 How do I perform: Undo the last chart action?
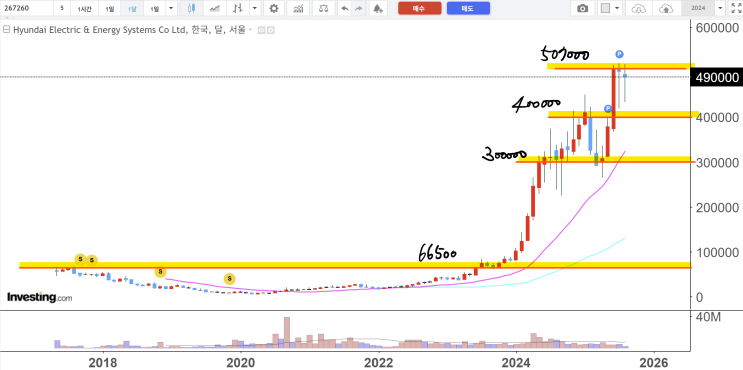click(344, 8)
